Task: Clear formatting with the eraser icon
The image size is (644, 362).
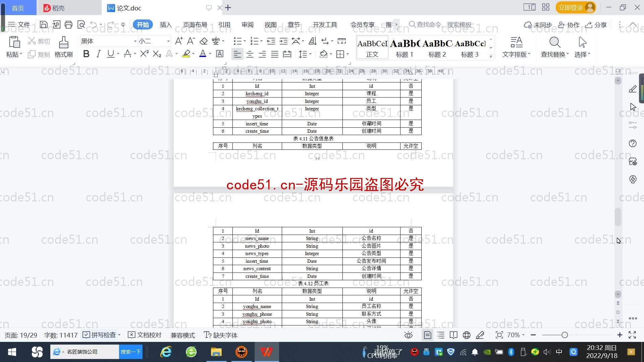Action: pos(204,41)
